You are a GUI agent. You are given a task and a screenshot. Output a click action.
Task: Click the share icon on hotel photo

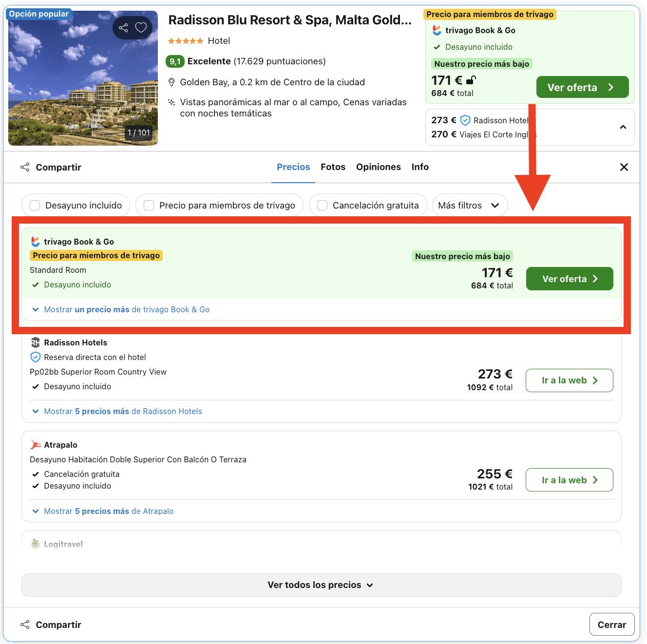tap(123, 28)
